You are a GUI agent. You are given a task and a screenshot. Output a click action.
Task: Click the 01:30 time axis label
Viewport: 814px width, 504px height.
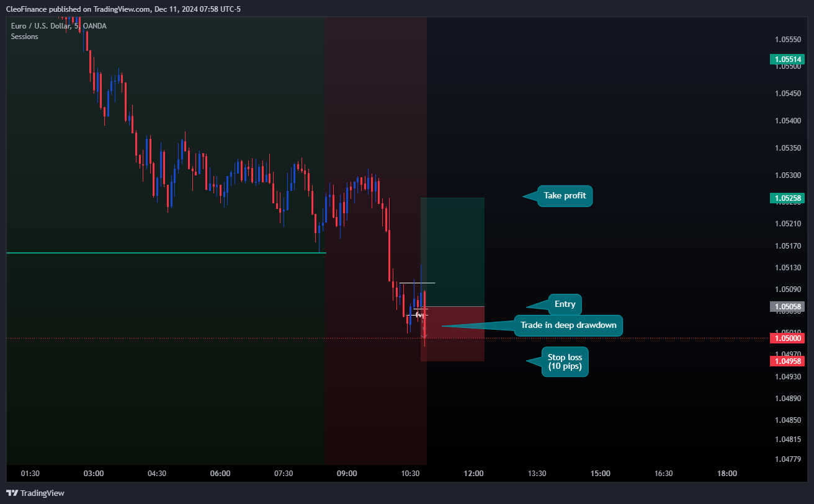(x=30, y=474)
